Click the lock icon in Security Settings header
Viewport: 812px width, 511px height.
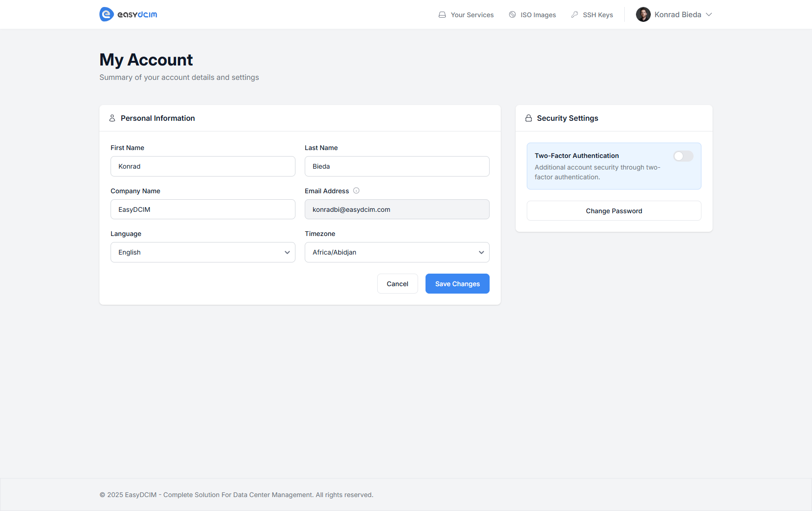tap(528, 118)
